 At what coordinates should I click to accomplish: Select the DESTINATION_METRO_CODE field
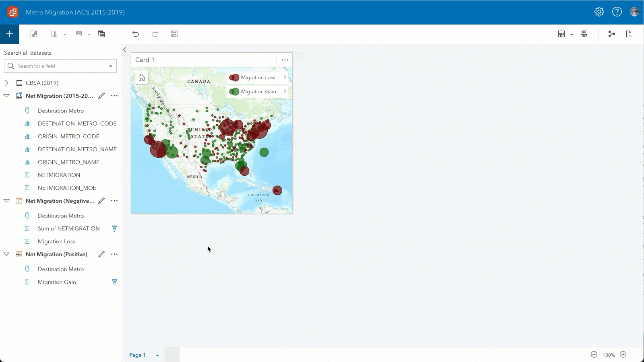tap(77, 123)
